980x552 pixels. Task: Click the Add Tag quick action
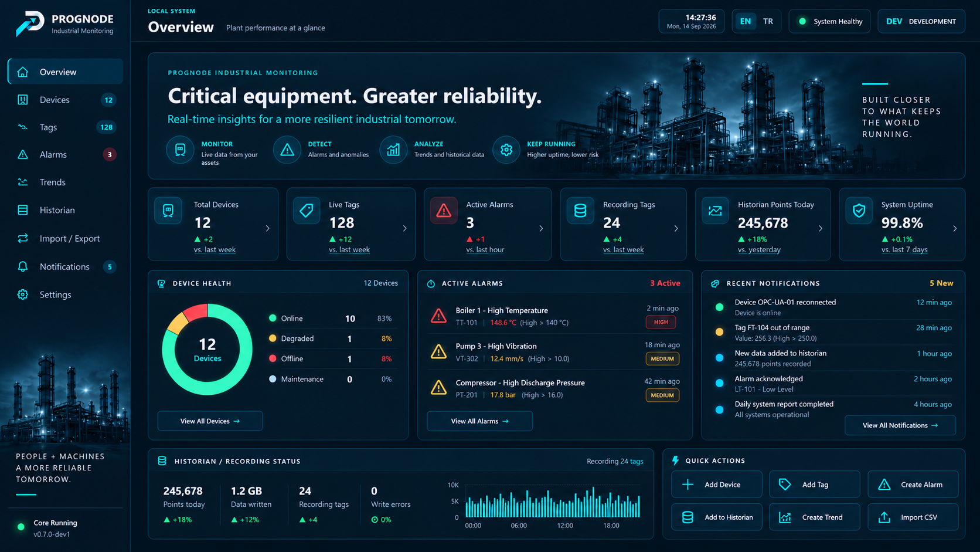point(814,485)
